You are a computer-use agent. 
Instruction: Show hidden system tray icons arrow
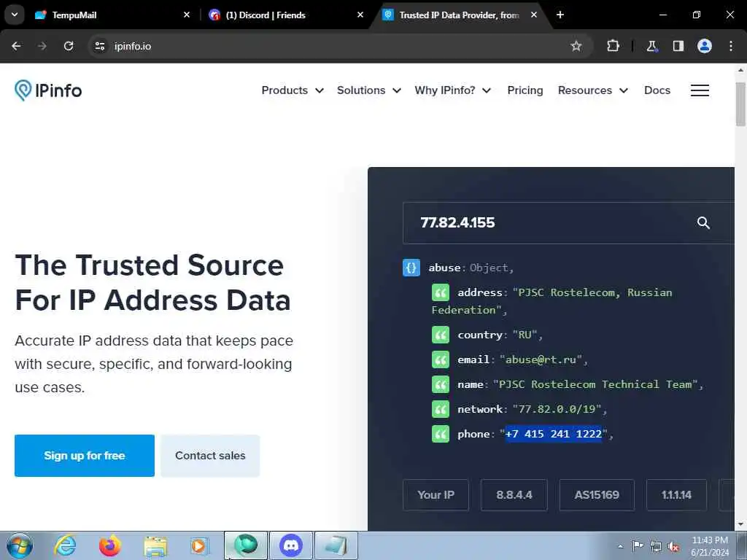[620, 546]
